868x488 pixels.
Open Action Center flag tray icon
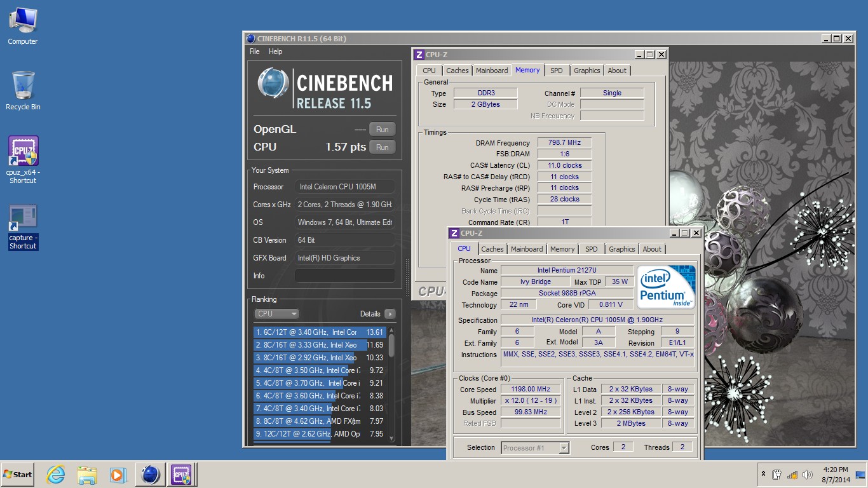tap(776, 475)
